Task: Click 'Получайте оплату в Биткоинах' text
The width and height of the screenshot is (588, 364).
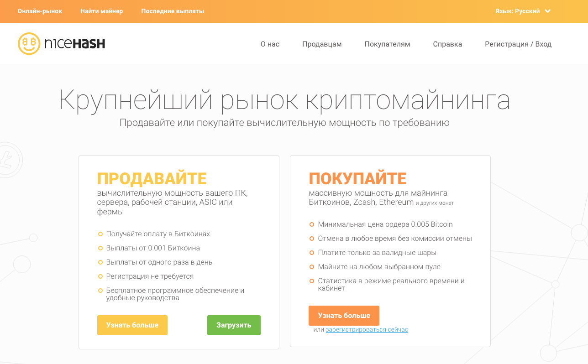Action: coord(158,234)
